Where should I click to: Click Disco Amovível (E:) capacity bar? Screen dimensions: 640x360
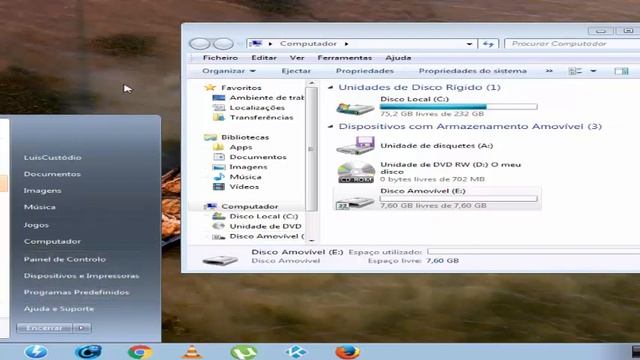point(458,199)
